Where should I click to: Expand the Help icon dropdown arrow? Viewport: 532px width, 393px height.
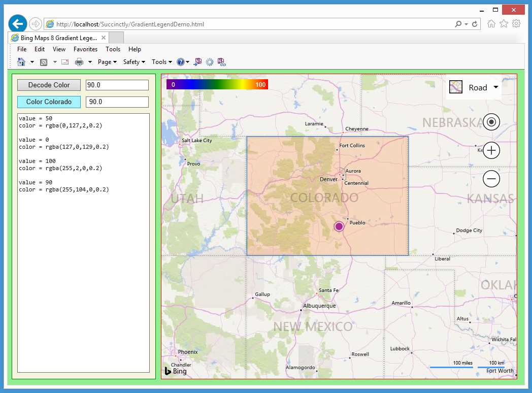tap(188, 62)
